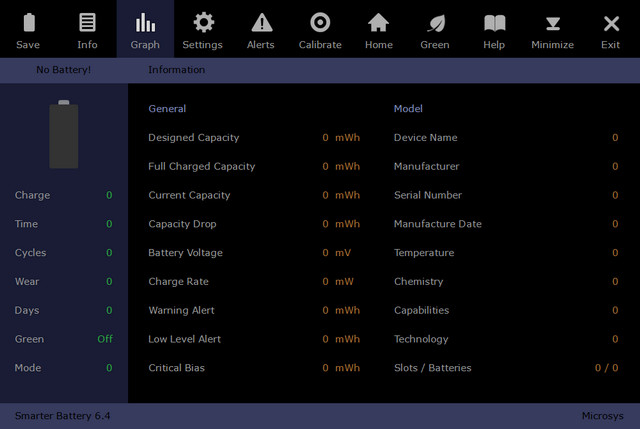The height and width of the screenshot is (429, 640).
Task: Select the Information header tab
Action: point(177,70)
